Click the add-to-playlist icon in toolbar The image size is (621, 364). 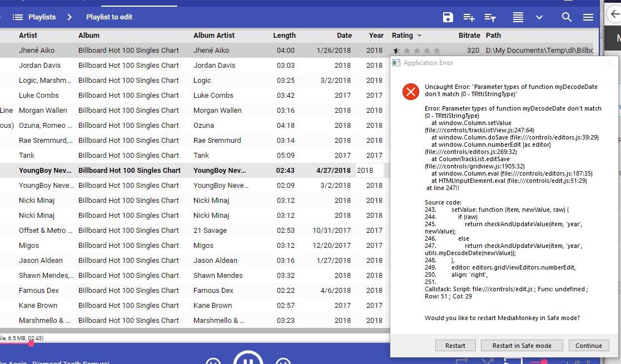(469, 17)
